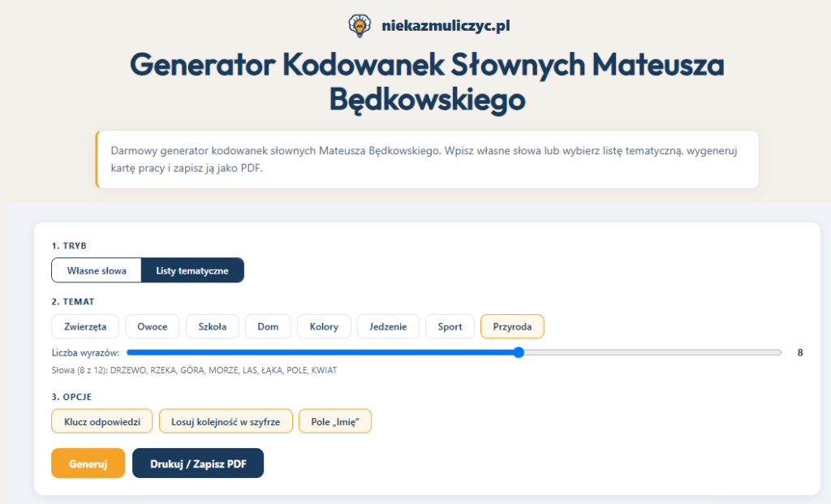831x504 pixels.
Task: Select the Szkoła theme
Action: (213, 326)
